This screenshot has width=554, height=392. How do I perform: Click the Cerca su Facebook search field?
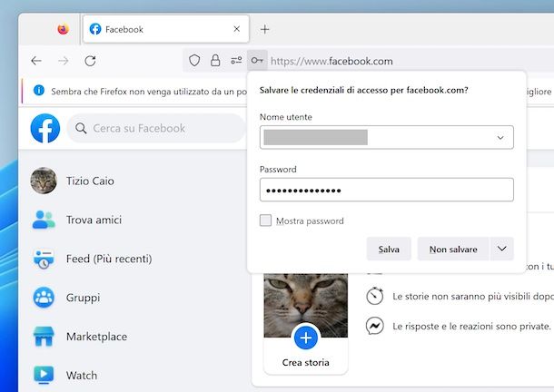(x=156, y=128)
